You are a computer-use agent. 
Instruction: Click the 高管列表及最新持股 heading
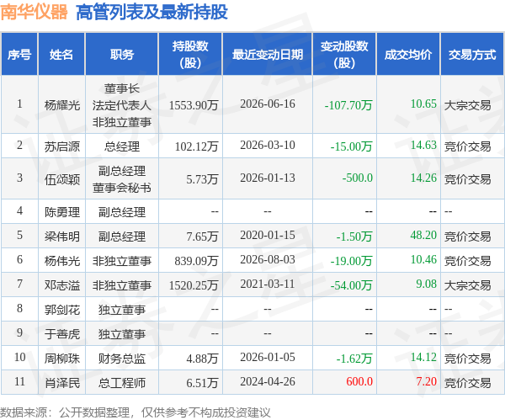tap(151, 13)
